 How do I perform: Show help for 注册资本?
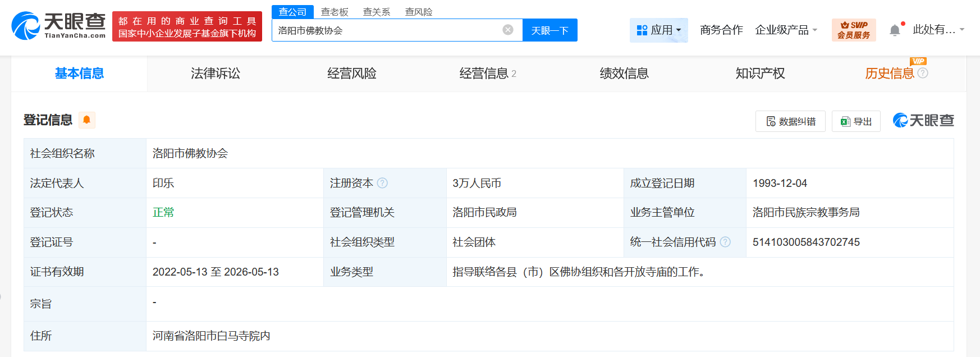tap(382, 183)
